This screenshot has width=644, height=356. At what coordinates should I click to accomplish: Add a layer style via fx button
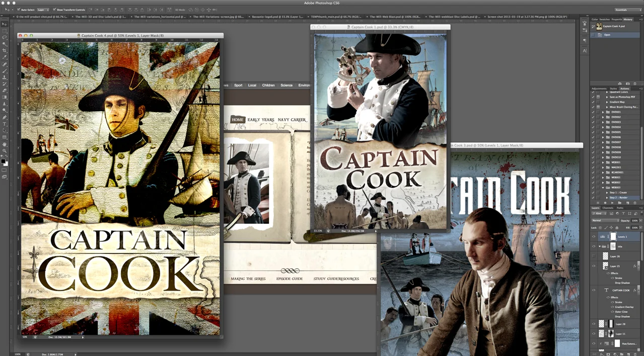pyautogui.click(x=602, y=354)
